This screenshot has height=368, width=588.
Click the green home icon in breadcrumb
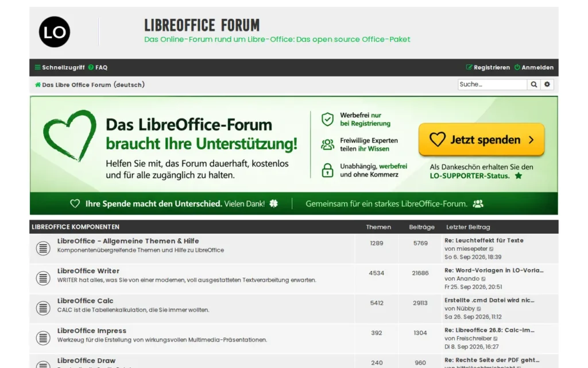pos(38,85)
